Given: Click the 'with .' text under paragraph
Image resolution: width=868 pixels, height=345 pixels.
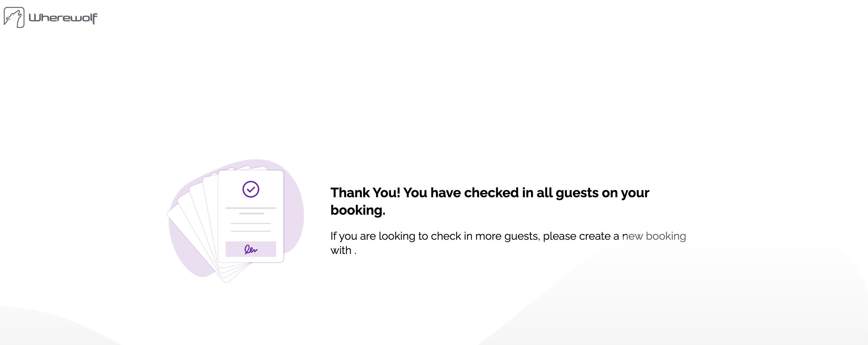Looking at the screenshot, I should (x=344, y=251).
